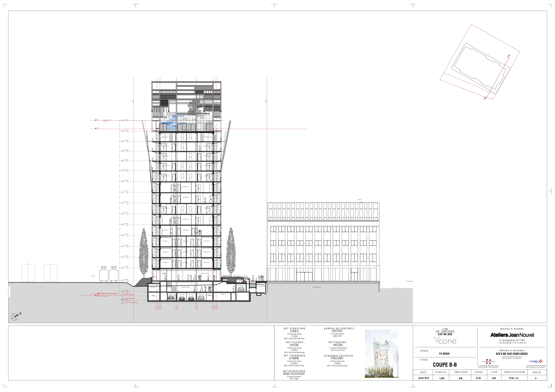This screenshot has width=555, height=392.
Task: Click grid axis marker C
Action: [196, 308]
